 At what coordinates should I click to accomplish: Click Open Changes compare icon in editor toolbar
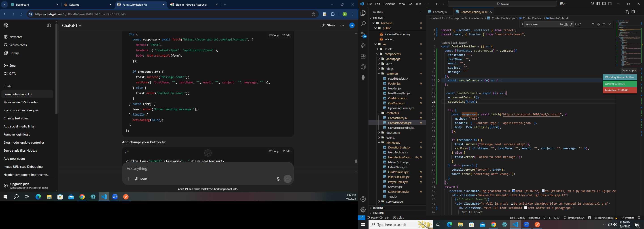627,12
